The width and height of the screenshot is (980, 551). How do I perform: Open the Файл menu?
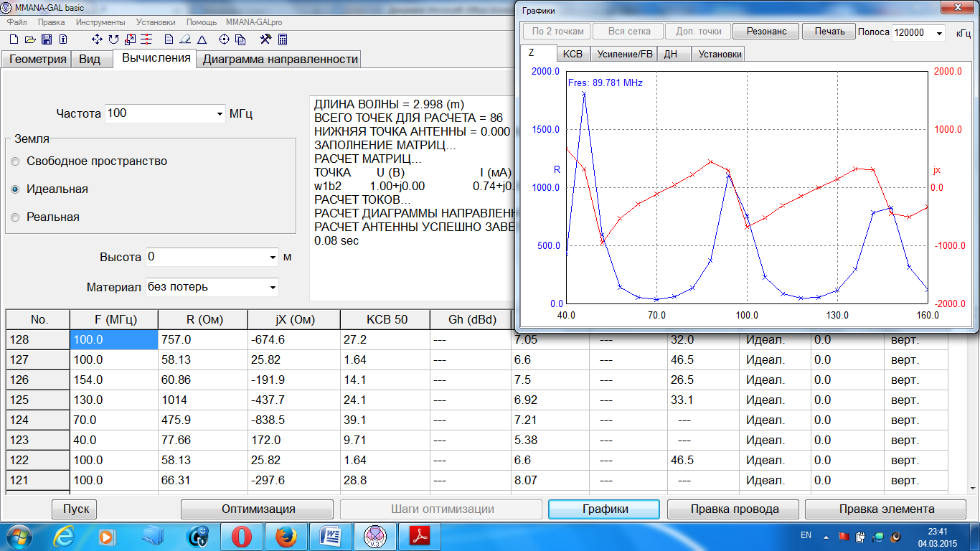(17, 22)
